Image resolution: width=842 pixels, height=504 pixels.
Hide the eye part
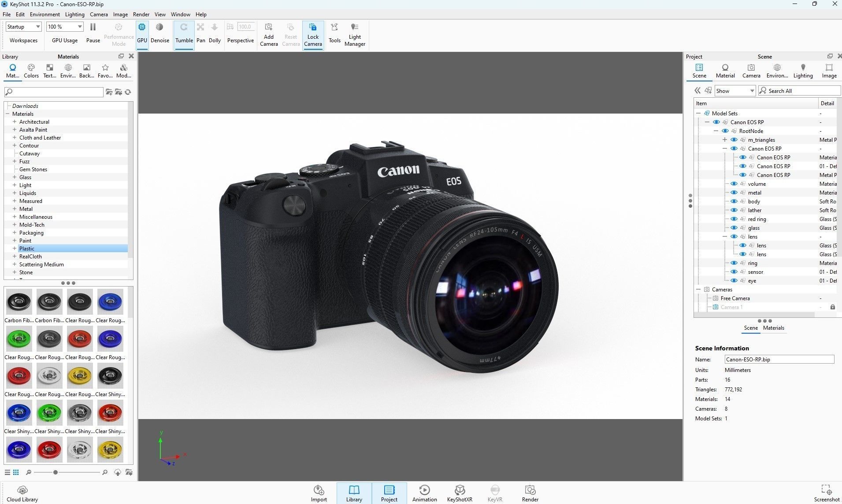(734, 281)
